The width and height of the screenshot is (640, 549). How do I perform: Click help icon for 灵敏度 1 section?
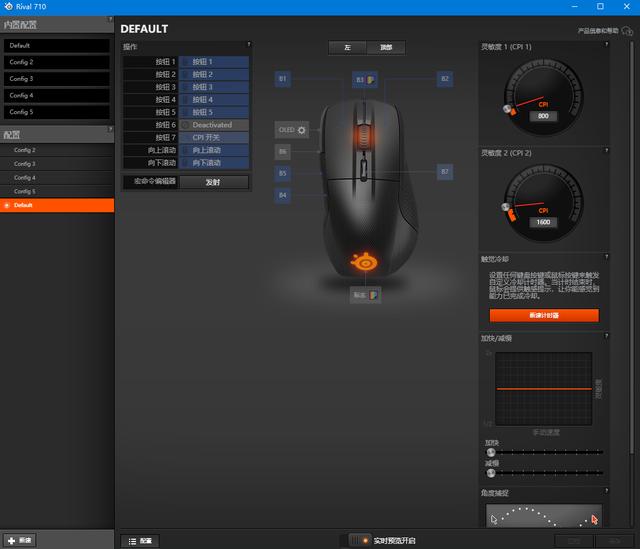[606, 44]
